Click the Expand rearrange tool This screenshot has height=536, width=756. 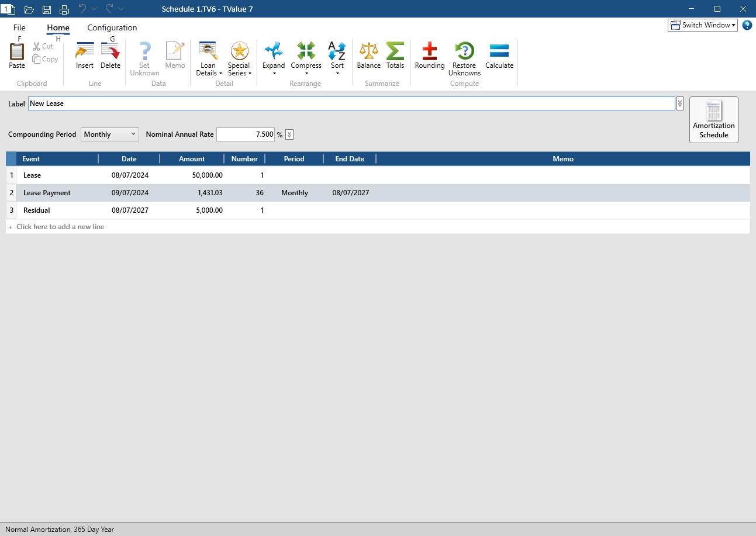[x=274, y=58]
